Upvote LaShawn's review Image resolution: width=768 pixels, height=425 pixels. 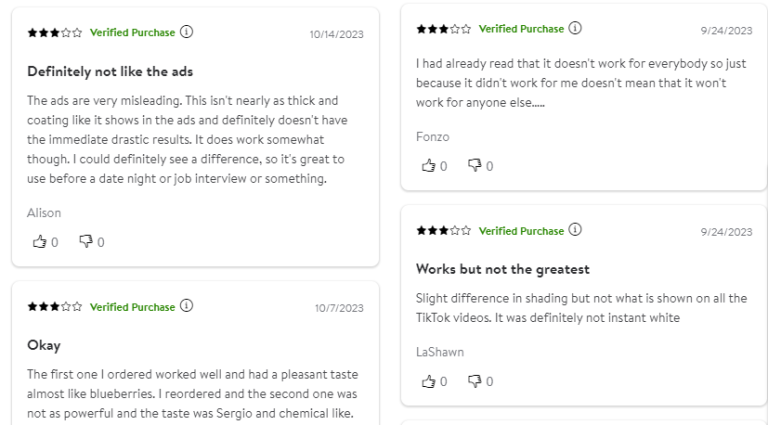[429, 381]
